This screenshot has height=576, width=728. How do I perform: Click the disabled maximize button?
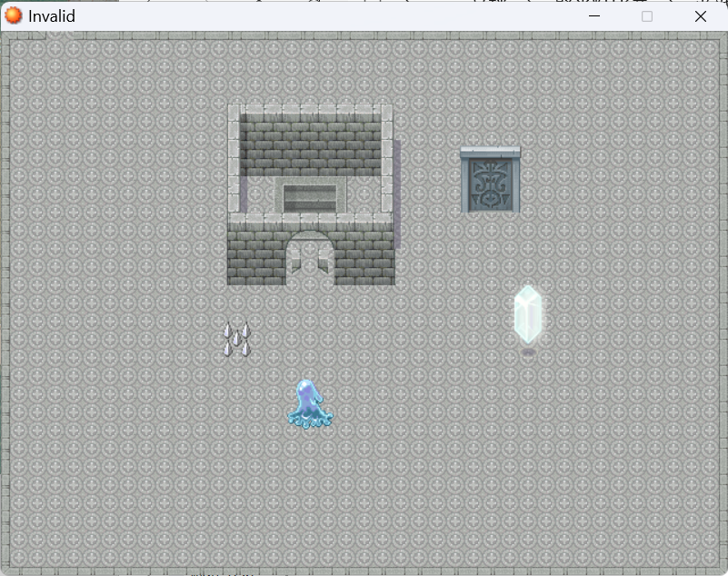(647, 16)
